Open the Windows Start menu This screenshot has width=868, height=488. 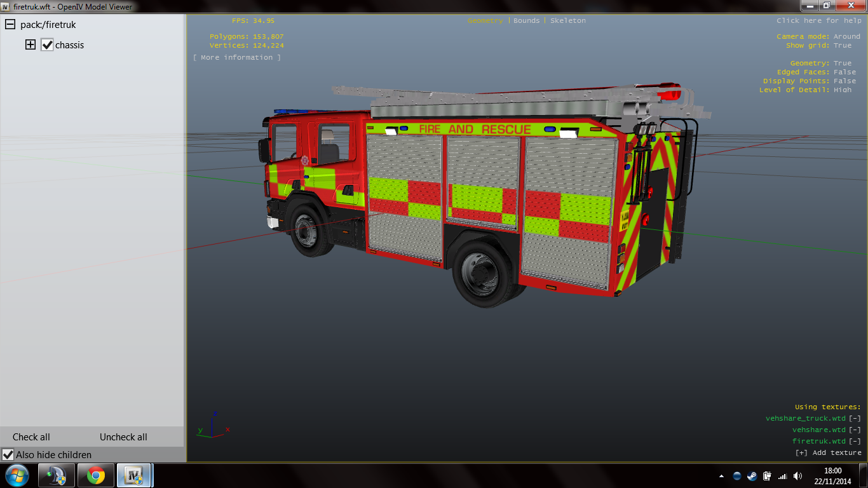point(17,475)
